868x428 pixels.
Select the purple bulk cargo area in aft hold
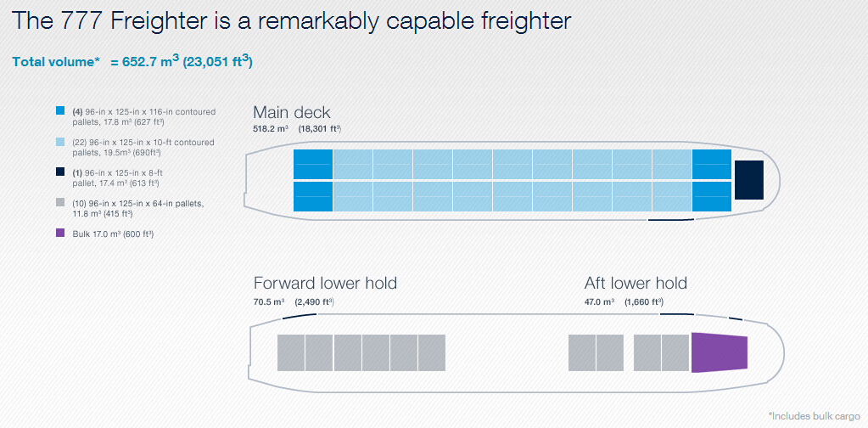(x=719, y=352)
